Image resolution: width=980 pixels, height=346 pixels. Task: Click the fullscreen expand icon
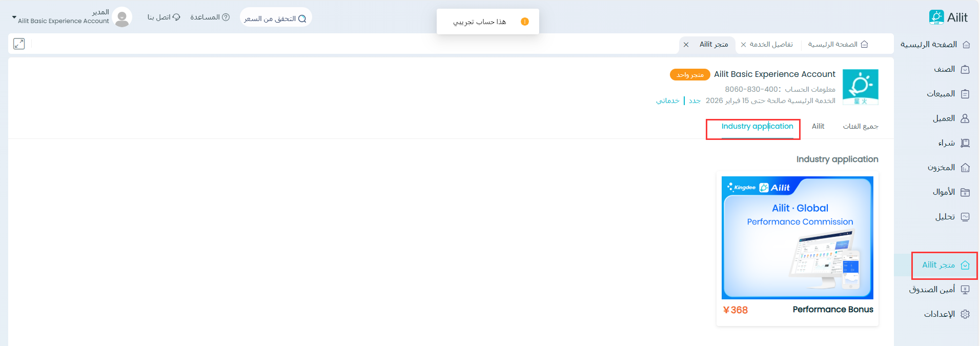19,44
